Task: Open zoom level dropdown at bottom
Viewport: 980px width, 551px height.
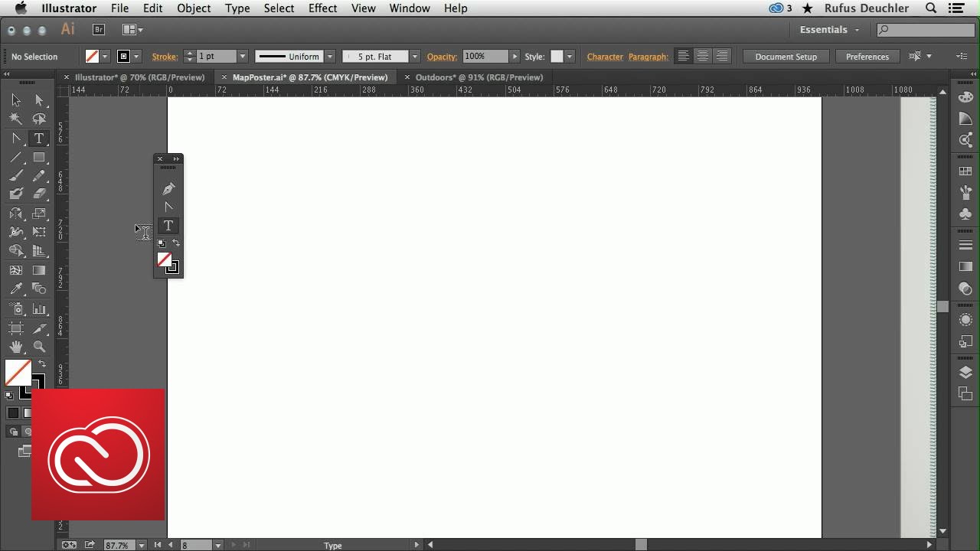Action: pyautogui.click(x=142, y=545)
